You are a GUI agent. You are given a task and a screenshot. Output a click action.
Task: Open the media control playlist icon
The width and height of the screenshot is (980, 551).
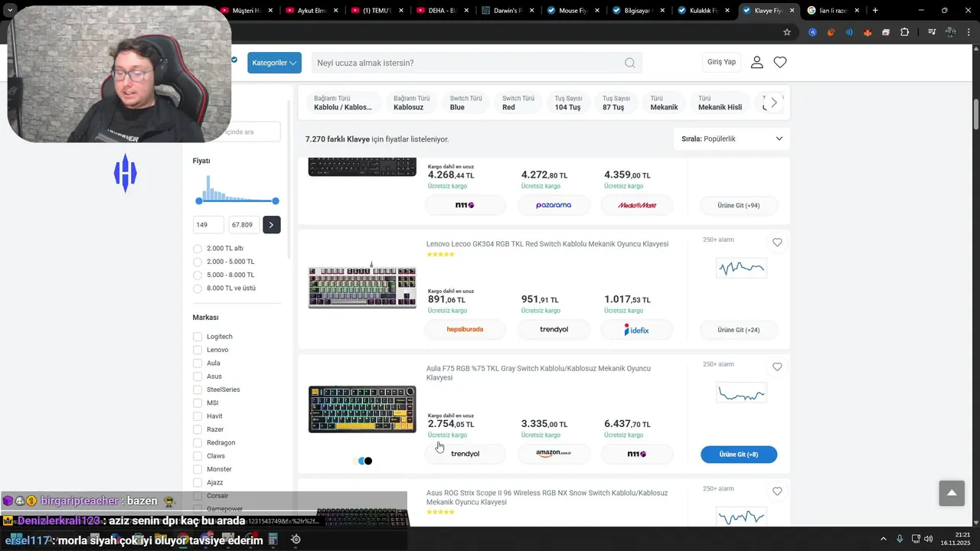pos(932,32)
